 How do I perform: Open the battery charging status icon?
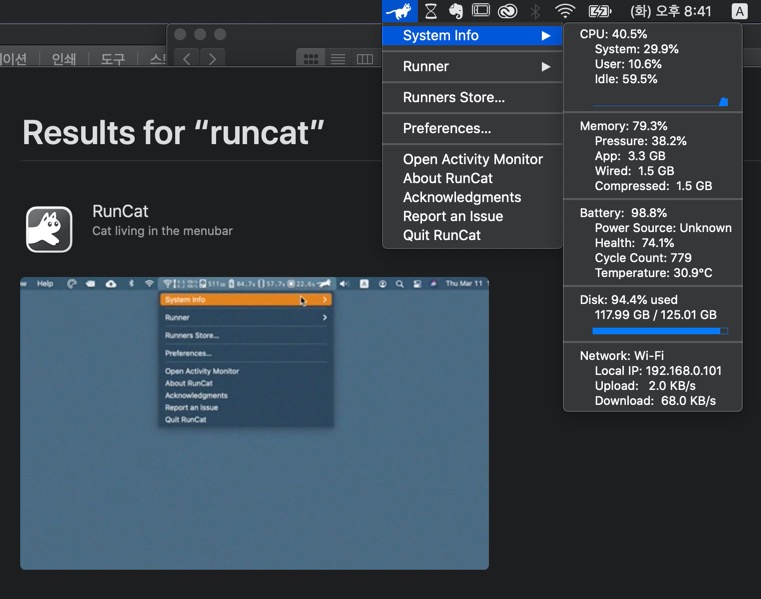pos(600,11)
